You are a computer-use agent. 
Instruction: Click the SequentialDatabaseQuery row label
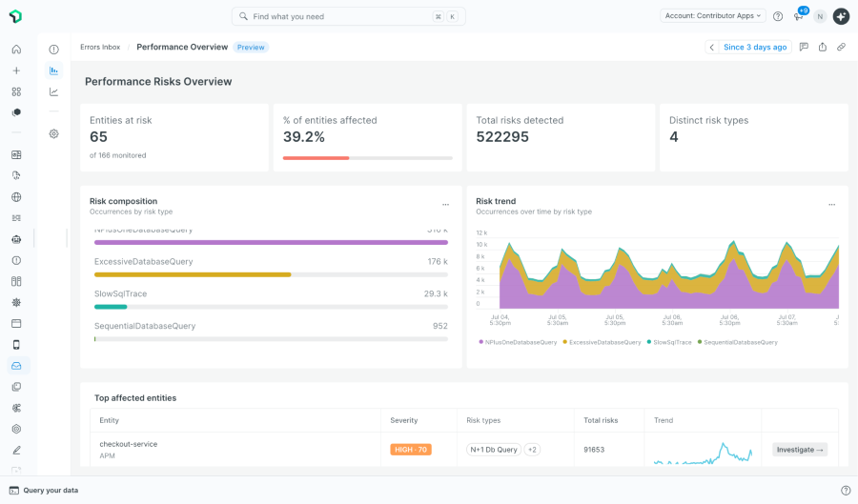[x=145, y=326]
